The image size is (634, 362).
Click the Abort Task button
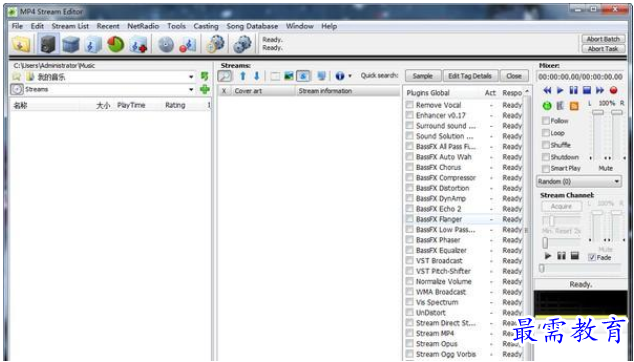(603, 49)
